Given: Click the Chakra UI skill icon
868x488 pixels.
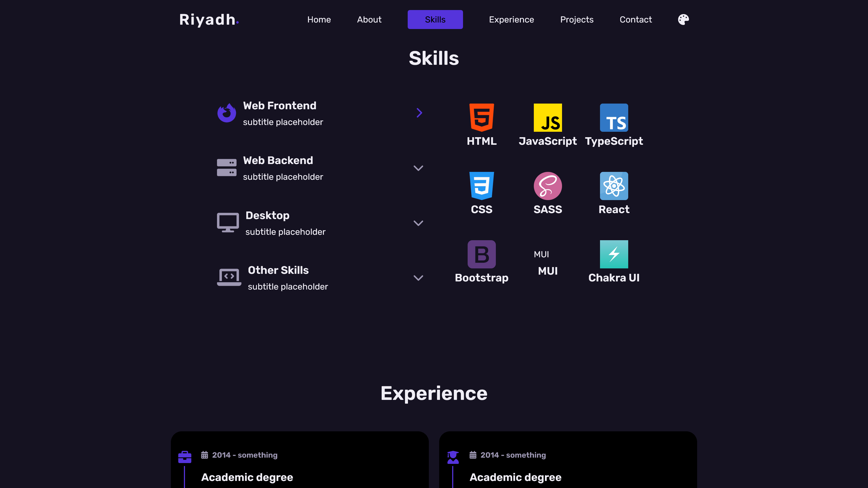Looking at the screenshot, I should [614, 254].
